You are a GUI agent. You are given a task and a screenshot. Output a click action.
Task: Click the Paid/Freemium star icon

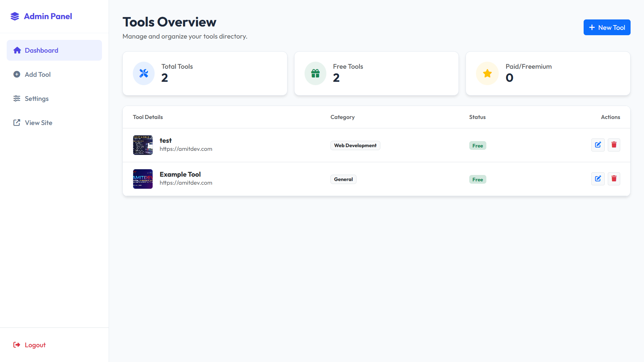click(x=487, y=73)
